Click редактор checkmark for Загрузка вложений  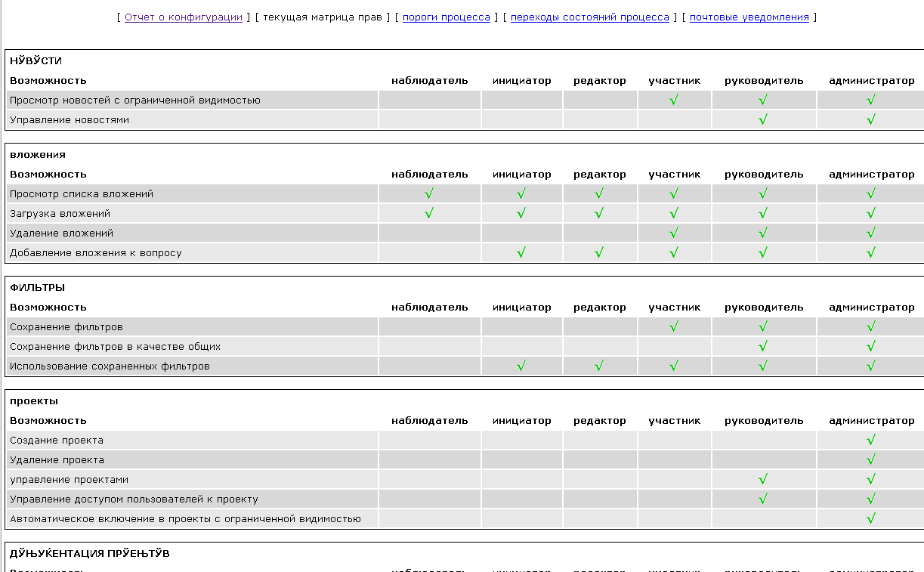(x=599, y=213)
